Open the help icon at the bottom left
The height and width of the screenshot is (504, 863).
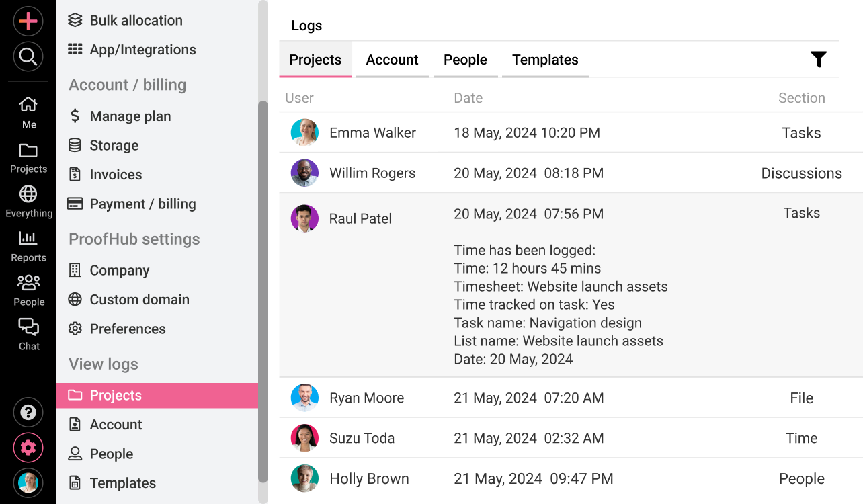28,412
